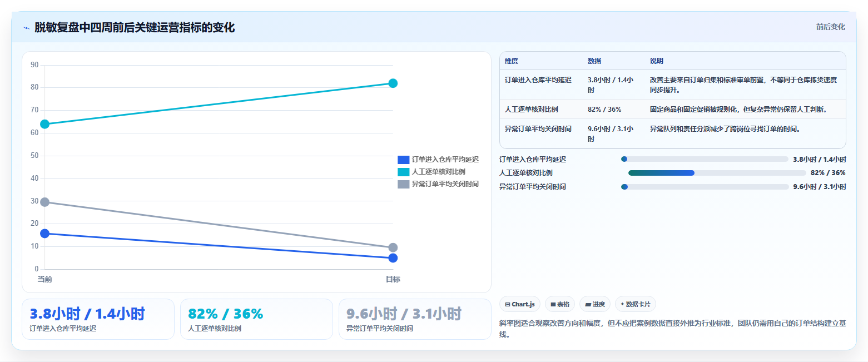
Task: Click the 数据 column header
Action: coord(594,61)
